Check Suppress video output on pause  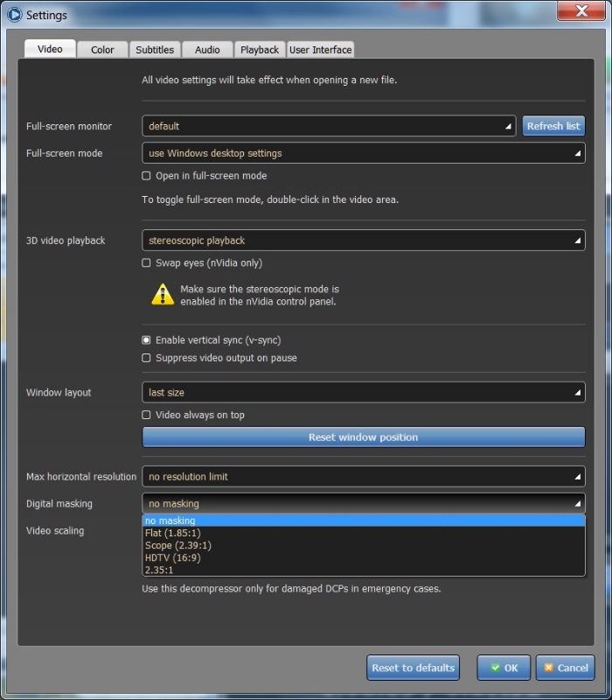(x=146, y=358)
